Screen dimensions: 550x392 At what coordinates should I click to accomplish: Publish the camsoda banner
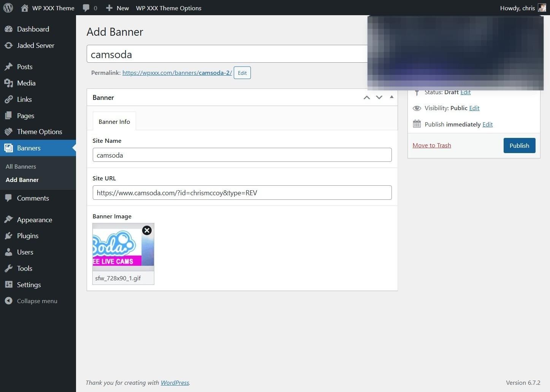pyautogui.click(x=519, y=145)
